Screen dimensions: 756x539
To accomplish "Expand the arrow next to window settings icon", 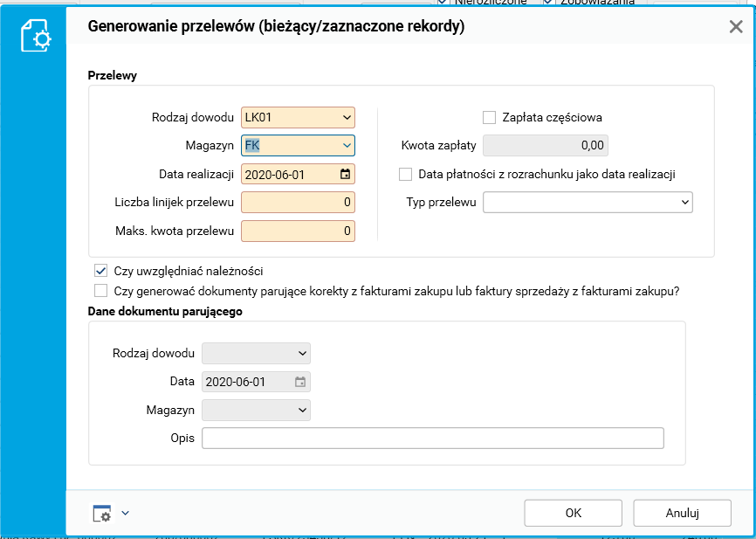I will [125, 513].
